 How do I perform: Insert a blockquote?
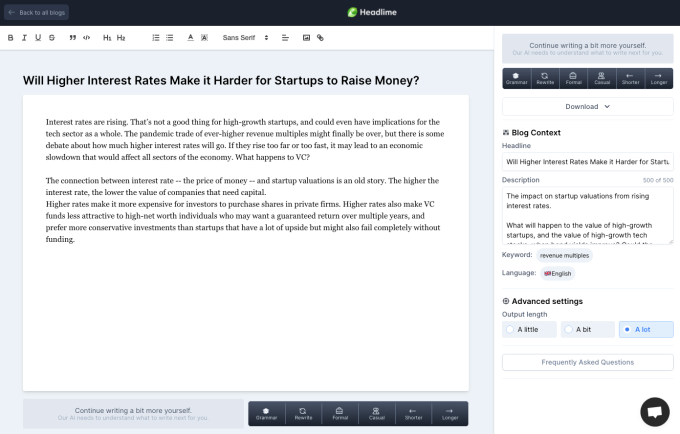click(x=72, y=38)
